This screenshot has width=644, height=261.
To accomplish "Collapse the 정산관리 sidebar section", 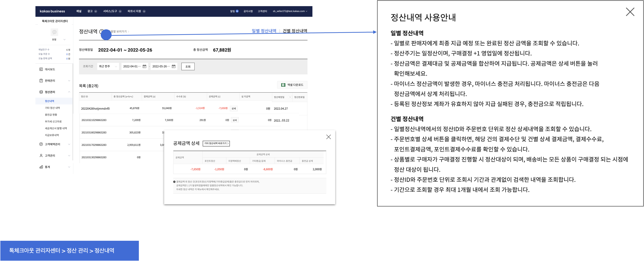I will (x=69, y=92).
